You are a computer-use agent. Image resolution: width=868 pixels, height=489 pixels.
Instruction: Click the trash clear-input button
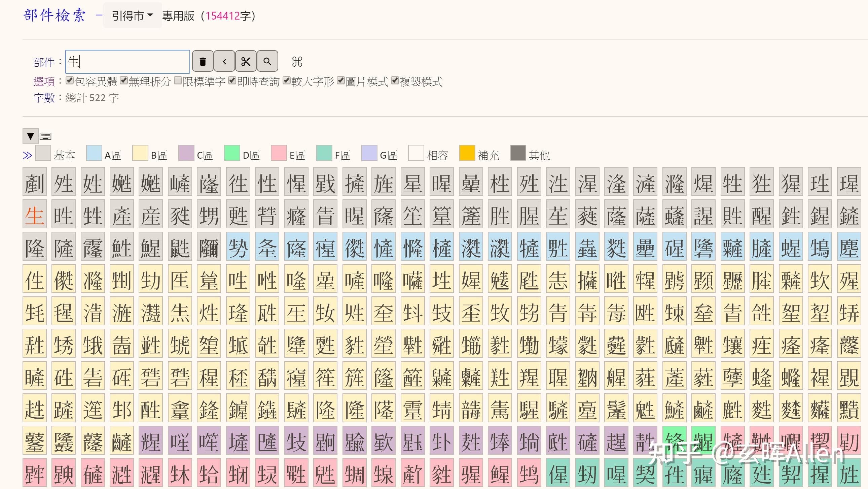tap(203, 61)
